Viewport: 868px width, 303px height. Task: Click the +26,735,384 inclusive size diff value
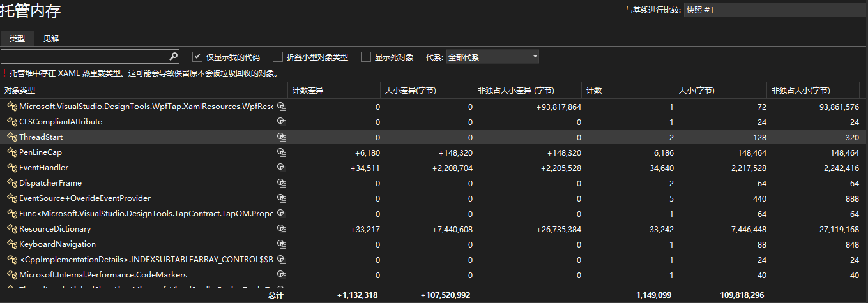(x=558, y=230)
